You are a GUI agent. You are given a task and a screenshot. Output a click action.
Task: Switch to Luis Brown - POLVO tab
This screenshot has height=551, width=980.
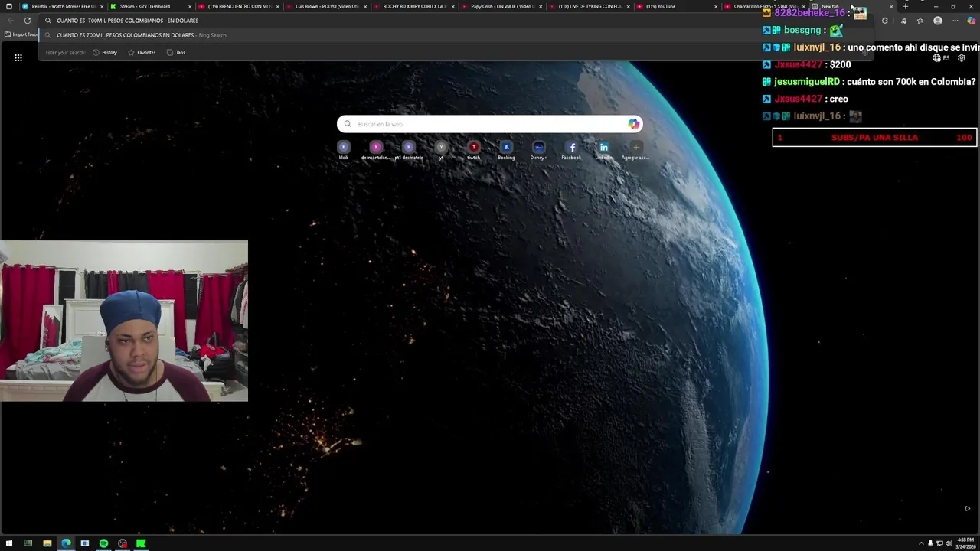point(325,6)
